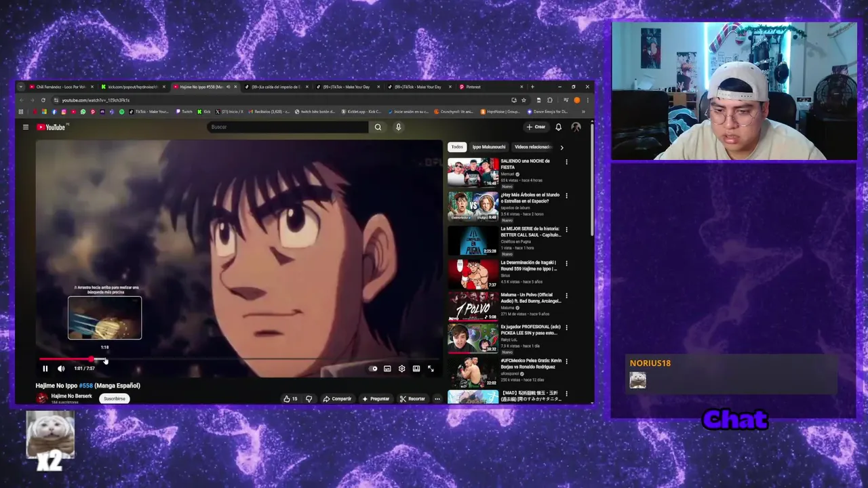Image resolution: width=868 pixels, height=488 pixels.
Task: Toggle subtitles in the video player
Action: pyautogui.click(x=387, y=369)
